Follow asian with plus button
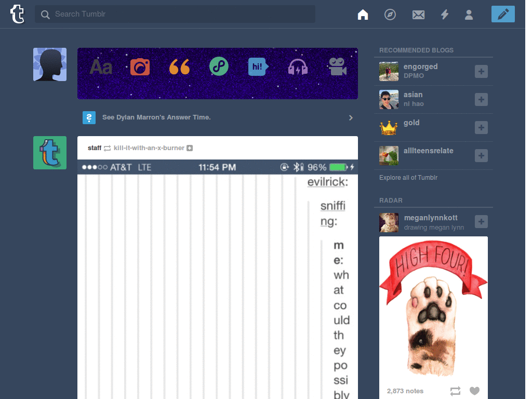Viewport: 532px width, 399px height. pyautogui.click(x=481, y=99)
